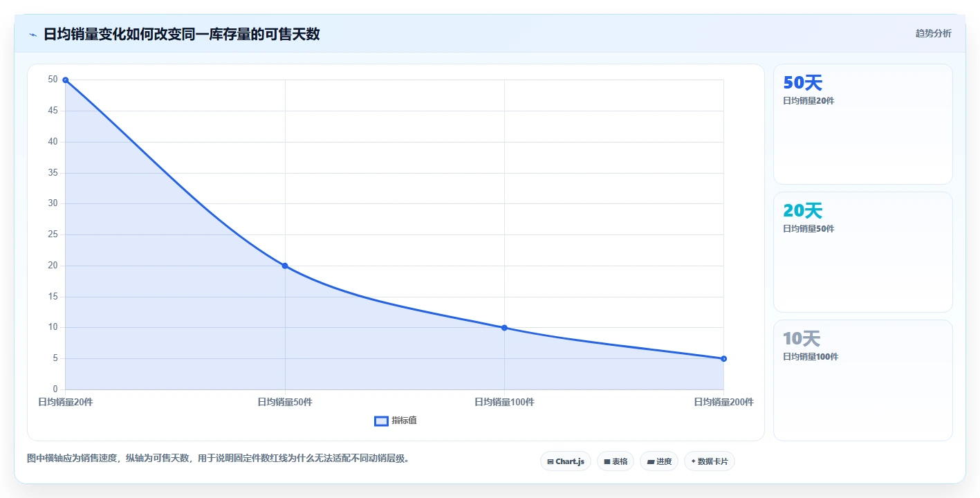Select the 表格 tag
Screen dimensions: 980x498
tap(615, 461)
